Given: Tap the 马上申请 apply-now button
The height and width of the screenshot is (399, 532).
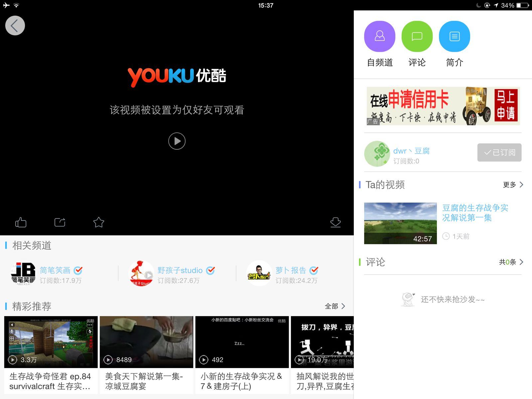Looking at the screenshot, I should click(506, 105).
